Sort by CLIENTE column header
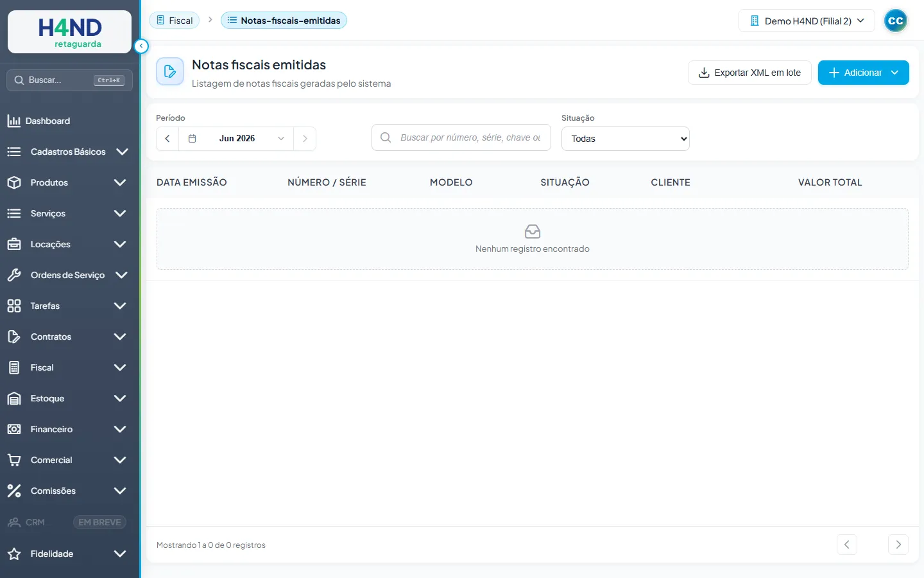 point(671,182)
